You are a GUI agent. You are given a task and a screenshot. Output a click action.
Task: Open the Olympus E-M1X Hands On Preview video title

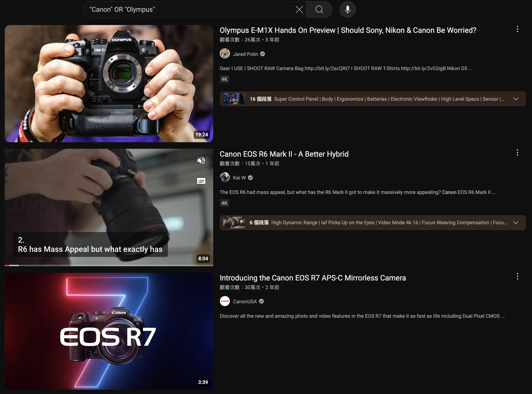[x=348, y=30]
